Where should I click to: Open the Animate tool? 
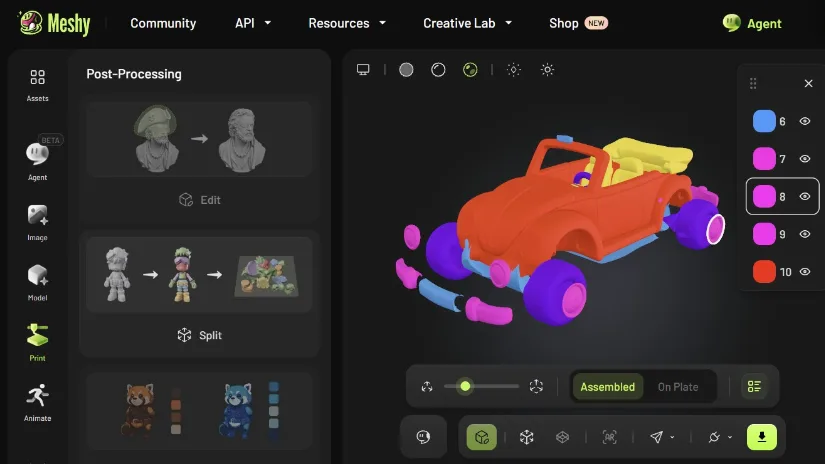37,403
